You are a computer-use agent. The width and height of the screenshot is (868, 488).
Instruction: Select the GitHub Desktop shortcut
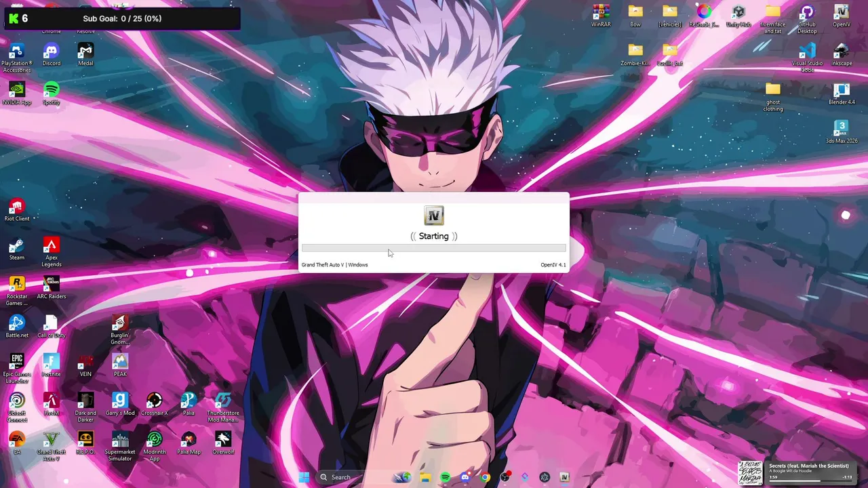point(807,19)
